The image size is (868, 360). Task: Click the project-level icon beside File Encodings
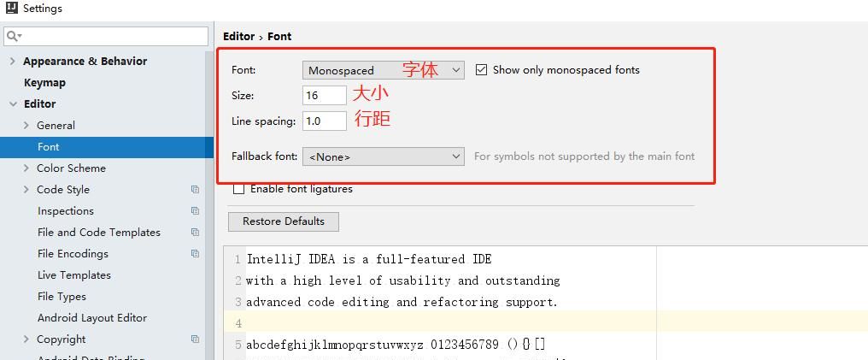point(195,254)
